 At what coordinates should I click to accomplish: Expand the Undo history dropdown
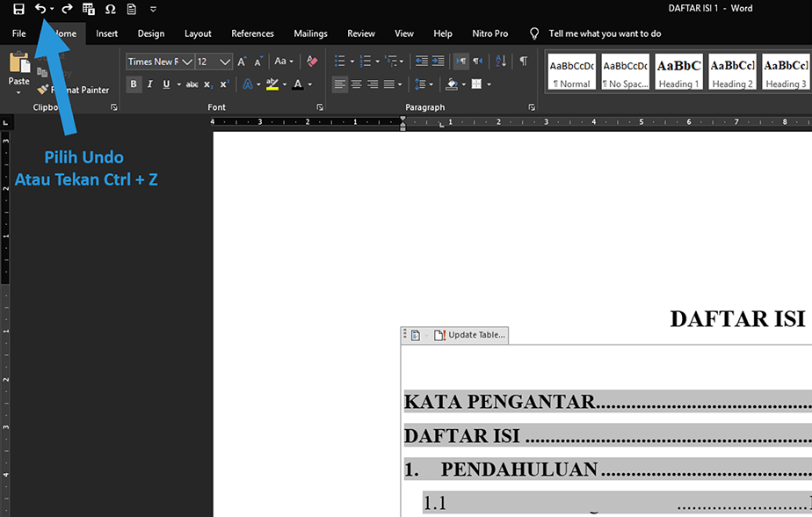(52, 9)
